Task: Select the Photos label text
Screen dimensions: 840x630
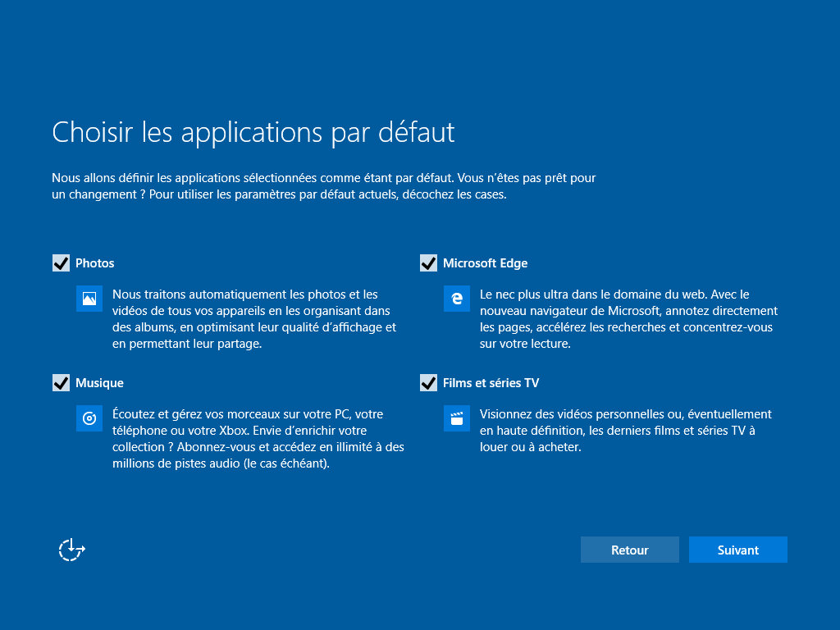Action: pyautogui.click(x=96, y=262)
